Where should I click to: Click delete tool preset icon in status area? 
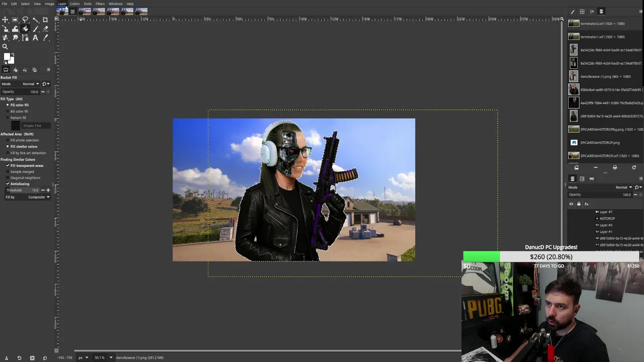tap(32, 357)
